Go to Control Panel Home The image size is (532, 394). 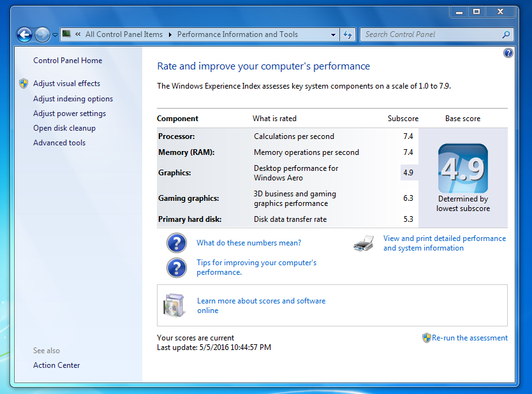(68, 61)
